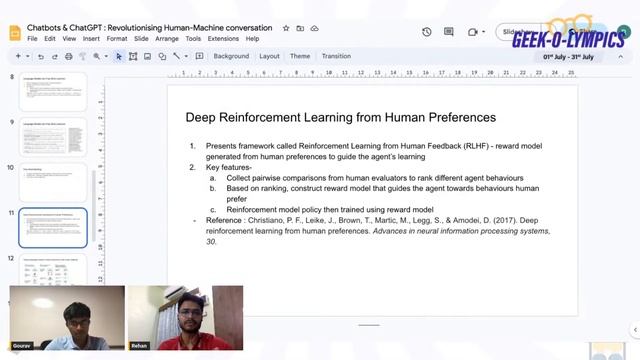Screen dimensions: 640x360
Task: Click the zoom magnifier tool
Action: click(x=97, y=56)
